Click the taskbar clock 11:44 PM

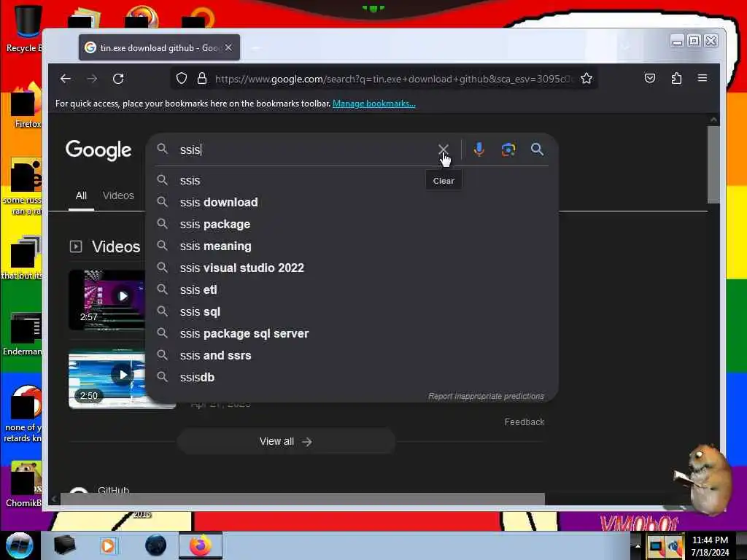click(710, 545)
